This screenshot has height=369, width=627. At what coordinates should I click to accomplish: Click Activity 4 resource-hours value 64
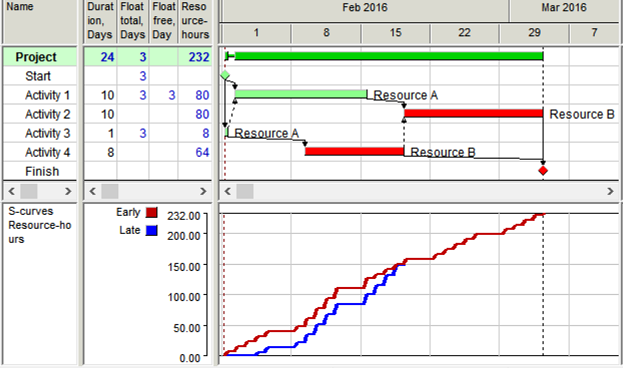click(202, 152)
